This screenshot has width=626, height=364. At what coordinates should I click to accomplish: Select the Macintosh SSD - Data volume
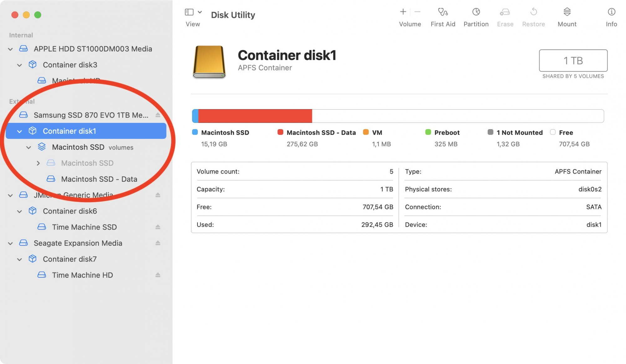99,179
